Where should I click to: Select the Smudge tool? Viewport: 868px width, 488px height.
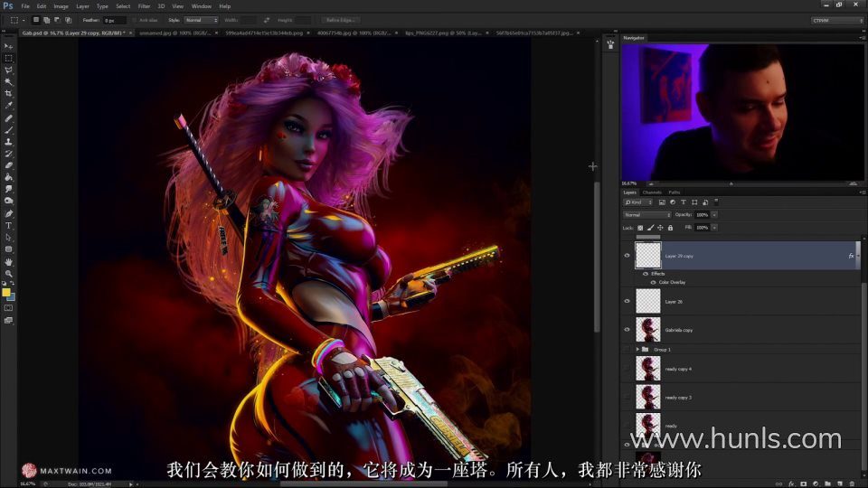pos(8,189)
